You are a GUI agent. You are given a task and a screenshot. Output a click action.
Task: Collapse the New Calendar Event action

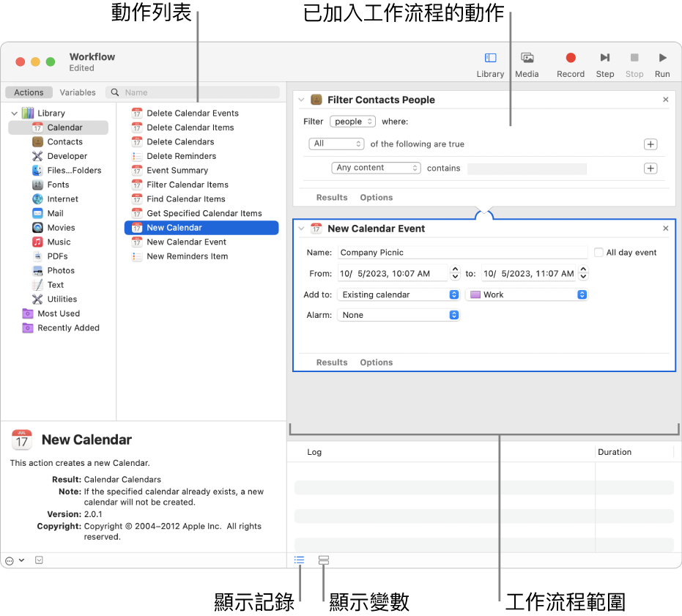click(x=301, y=229)
